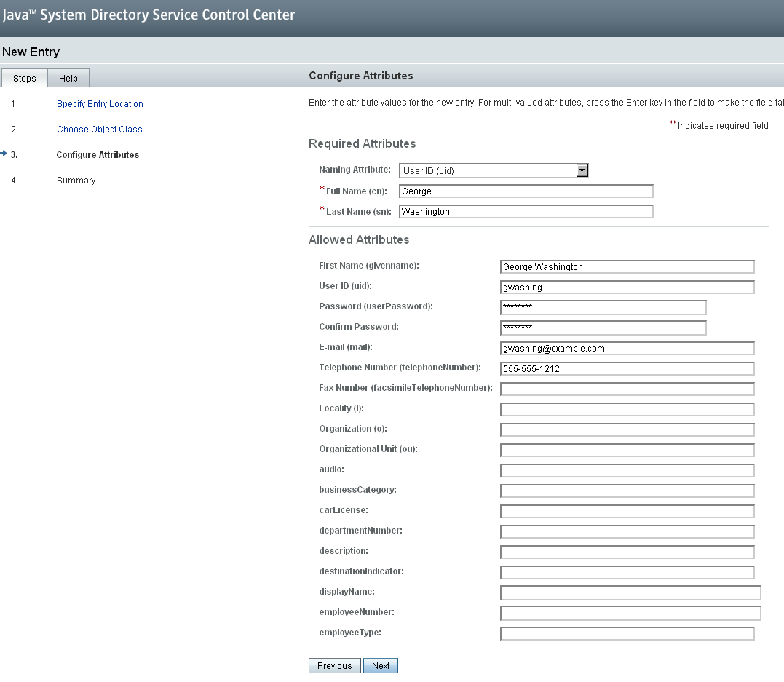
Task: Click the New Entry title text
Action: click(x=31, y=52)
